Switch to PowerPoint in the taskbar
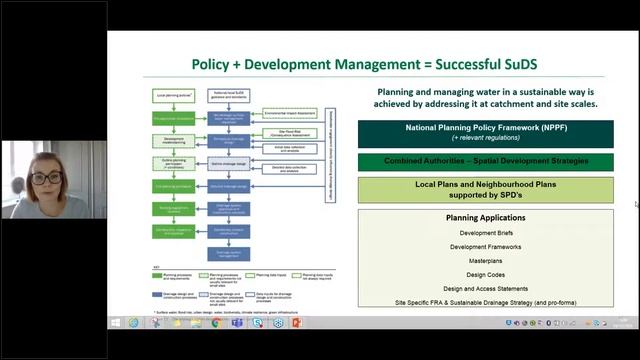Image resolution: width=640 pixels, height=360 pixels. pos(297,323)
